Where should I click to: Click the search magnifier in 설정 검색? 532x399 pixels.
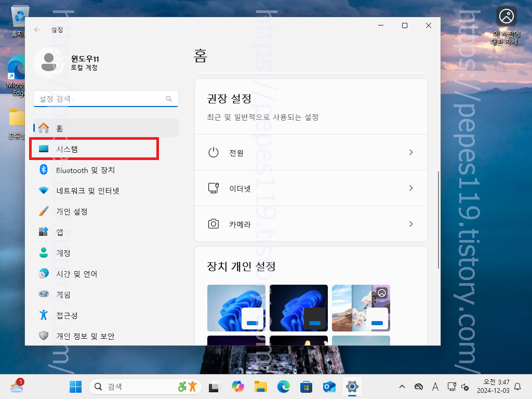pos(169,99)
